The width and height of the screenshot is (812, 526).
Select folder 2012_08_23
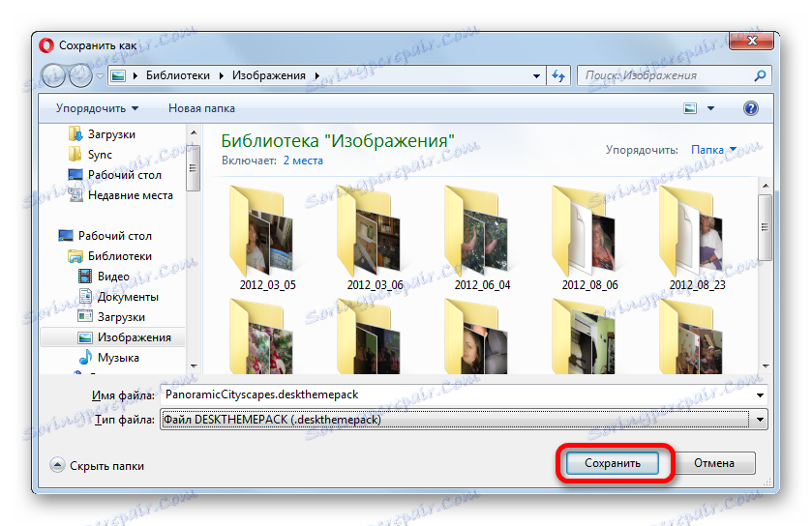[697, 239]
